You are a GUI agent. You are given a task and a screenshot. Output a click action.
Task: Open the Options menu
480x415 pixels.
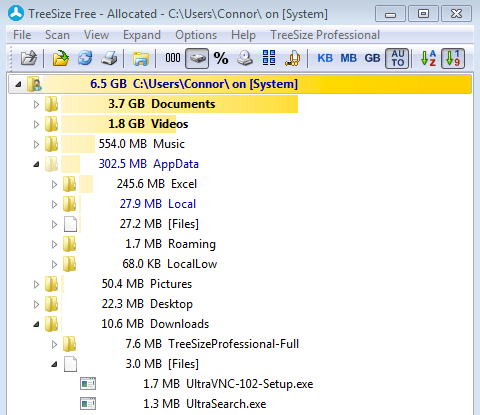pos(196,35)
